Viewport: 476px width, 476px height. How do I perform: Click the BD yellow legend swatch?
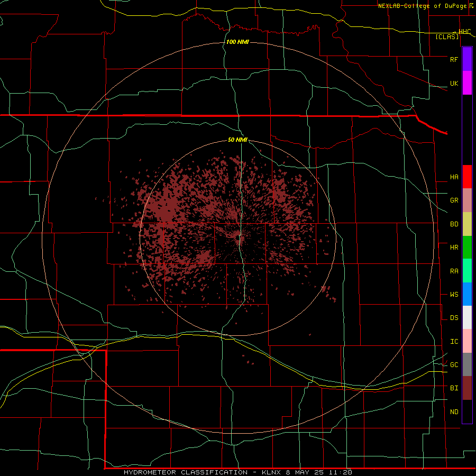(x=467, y=224)
